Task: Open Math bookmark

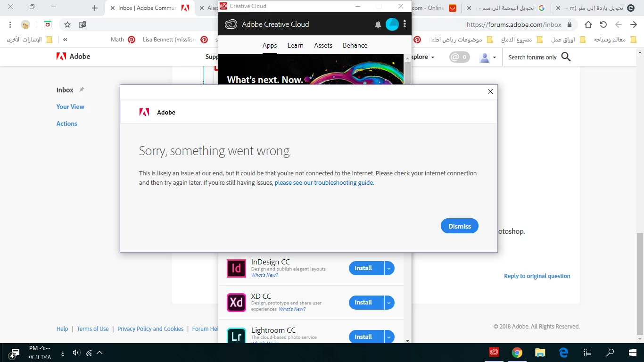Action: point(123,40)
